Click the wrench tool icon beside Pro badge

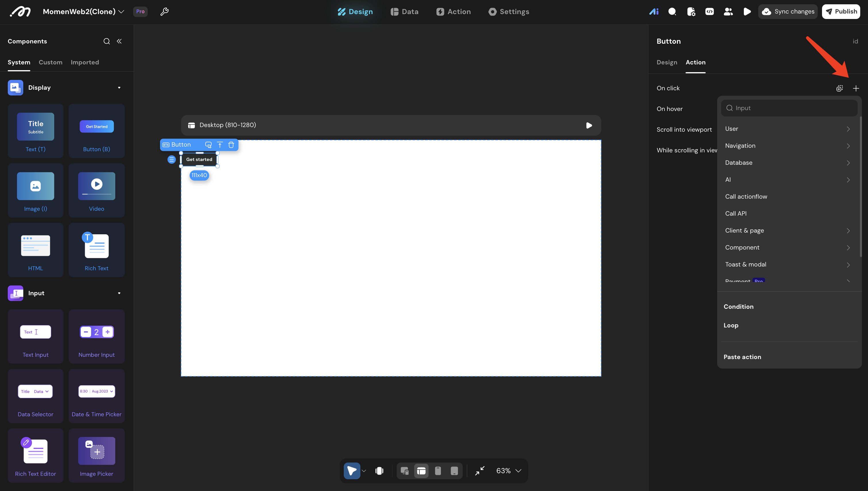pyautogui.click(x=164, y=11)
